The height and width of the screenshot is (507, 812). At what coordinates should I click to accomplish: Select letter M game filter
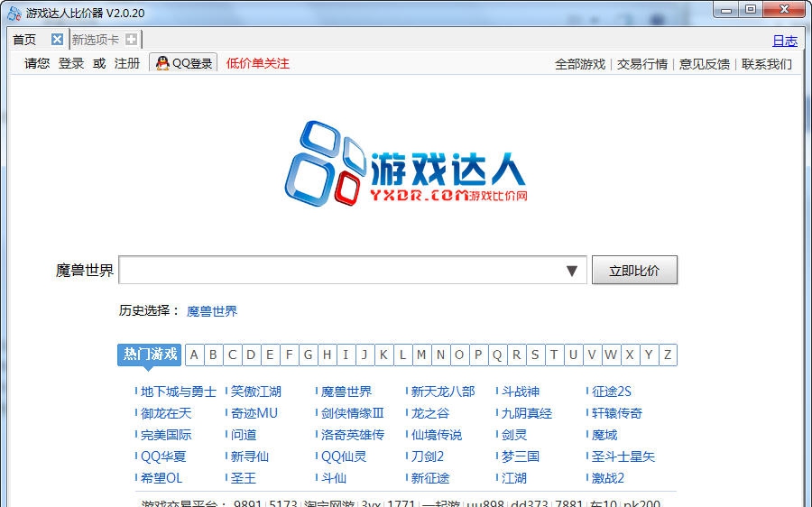tap(421, 355)
